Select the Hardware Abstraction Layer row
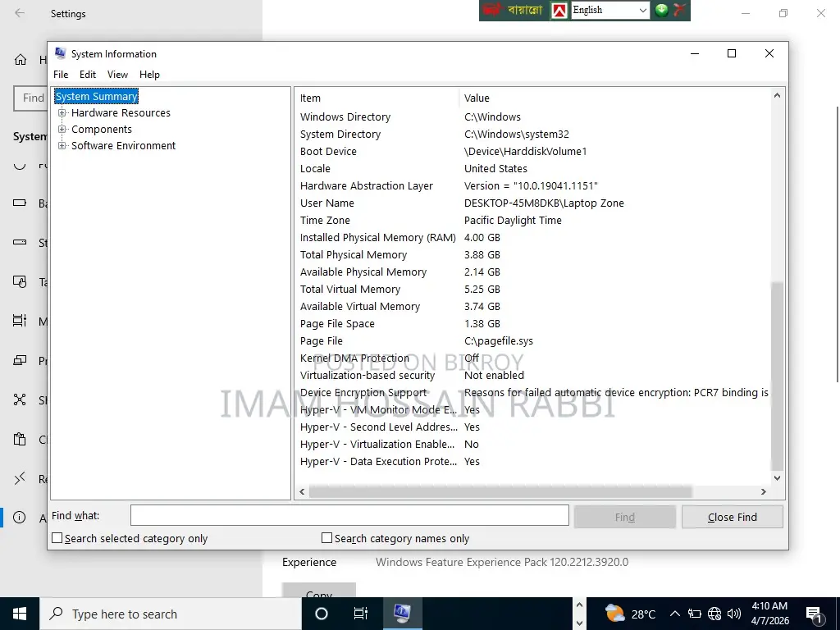Image resolution: width=840 pixels, height=630 pixels. click(x=532, y=186)
